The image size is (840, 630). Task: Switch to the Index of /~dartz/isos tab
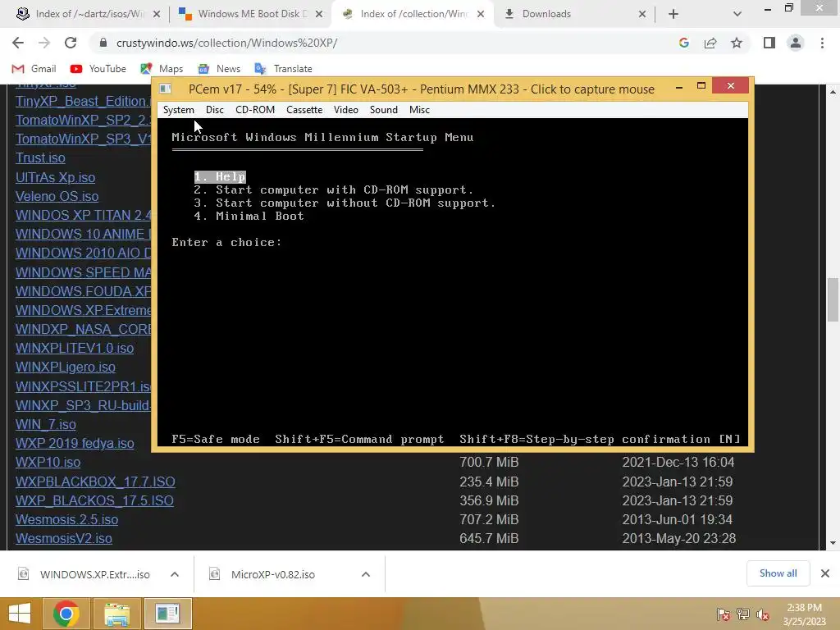[x=89, y=14]
